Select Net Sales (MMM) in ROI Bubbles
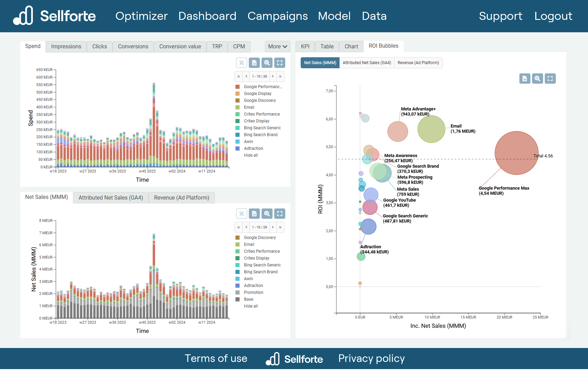Image resolution: width=588 pixels, height=371 pixels. tap(320, 63)
